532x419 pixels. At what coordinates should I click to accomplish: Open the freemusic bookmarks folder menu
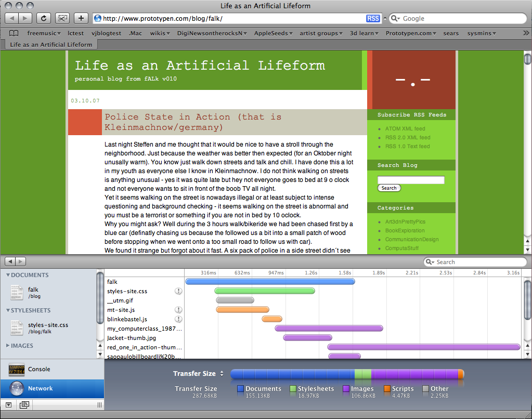pos(44,33)
